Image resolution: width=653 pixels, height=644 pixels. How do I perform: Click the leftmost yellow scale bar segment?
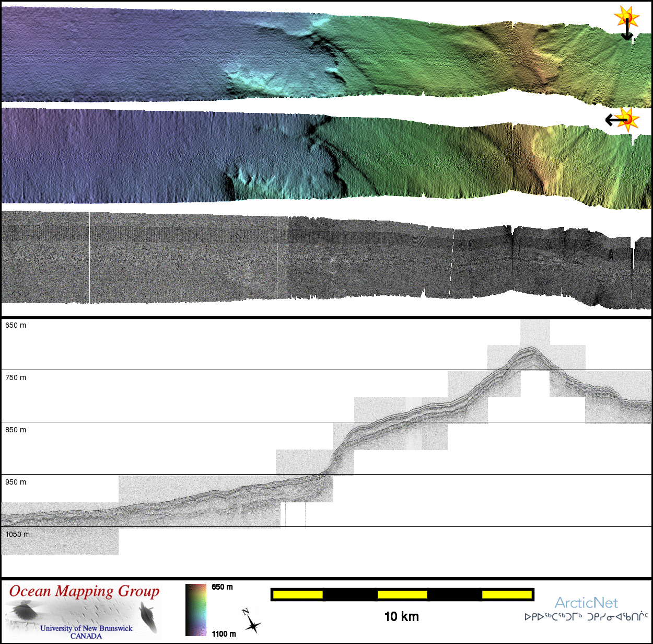point(298,594)
